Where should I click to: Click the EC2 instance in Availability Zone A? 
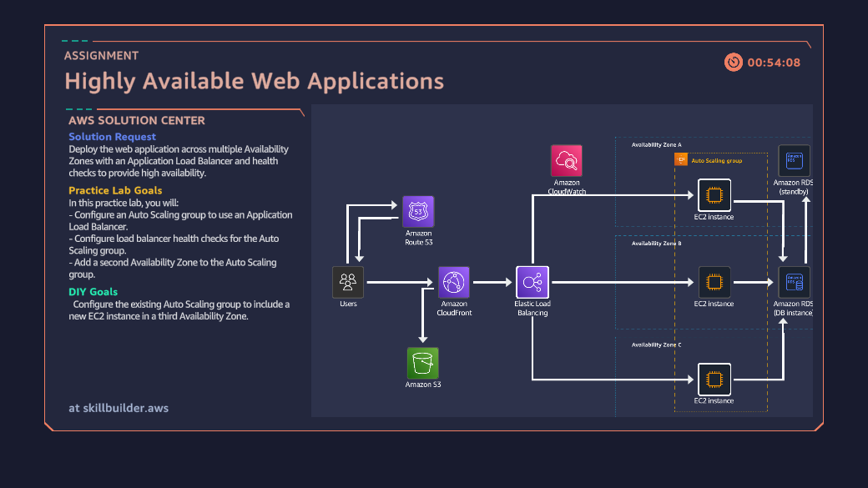coord(714,195)
